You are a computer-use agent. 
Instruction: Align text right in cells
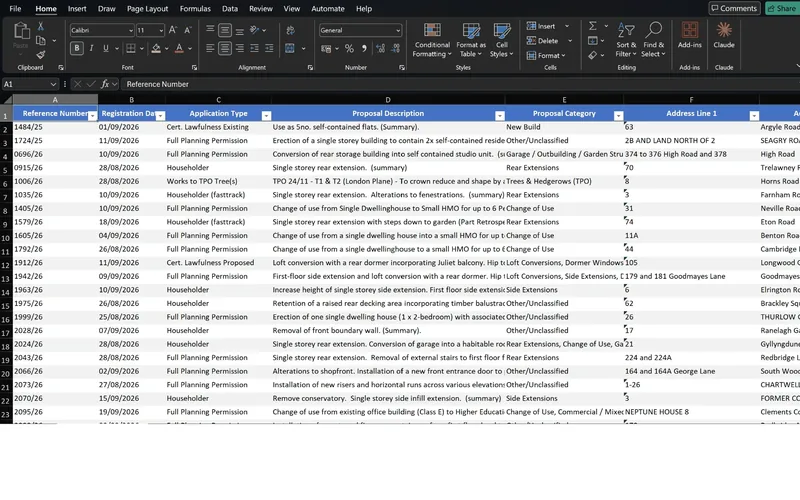coord(239,48)
